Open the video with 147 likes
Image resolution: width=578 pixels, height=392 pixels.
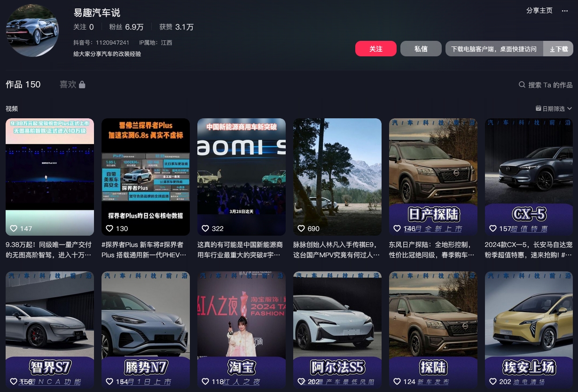click(50, 177)
